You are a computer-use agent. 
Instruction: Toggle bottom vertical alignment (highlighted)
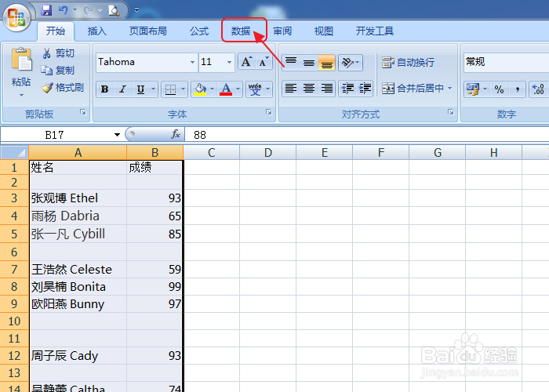[326, 63]
